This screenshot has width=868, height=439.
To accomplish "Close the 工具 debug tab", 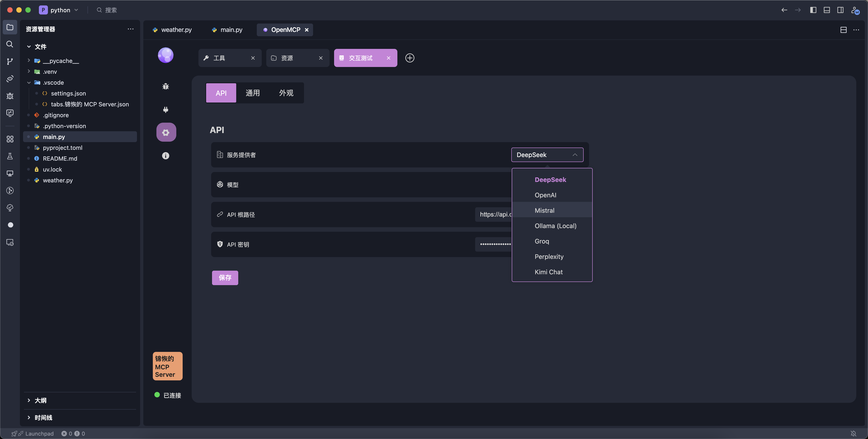I will 253,58.
